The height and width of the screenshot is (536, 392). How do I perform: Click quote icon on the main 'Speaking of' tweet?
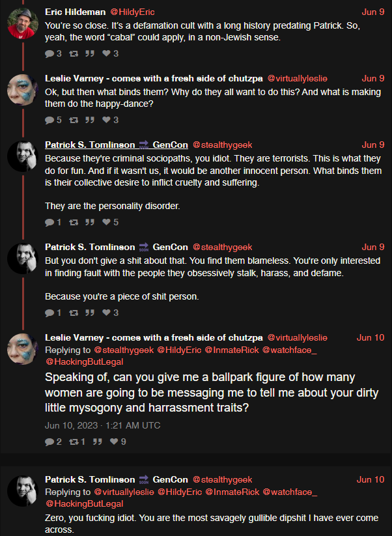(98, 442)
